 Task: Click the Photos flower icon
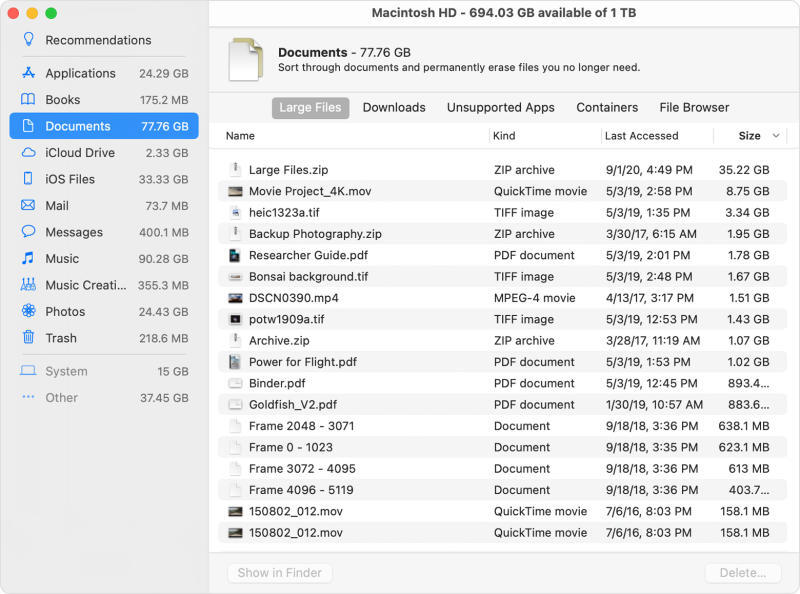28,311
